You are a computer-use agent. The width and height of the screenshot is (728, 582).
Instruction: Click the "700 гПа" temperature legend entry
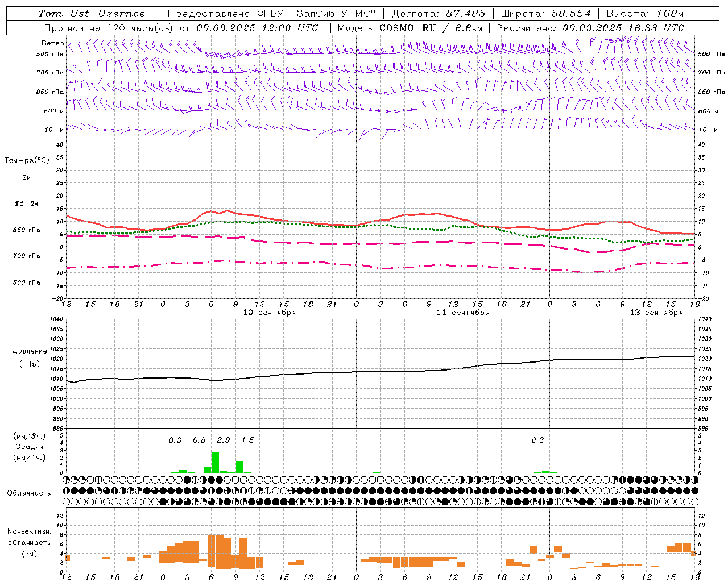27,256
